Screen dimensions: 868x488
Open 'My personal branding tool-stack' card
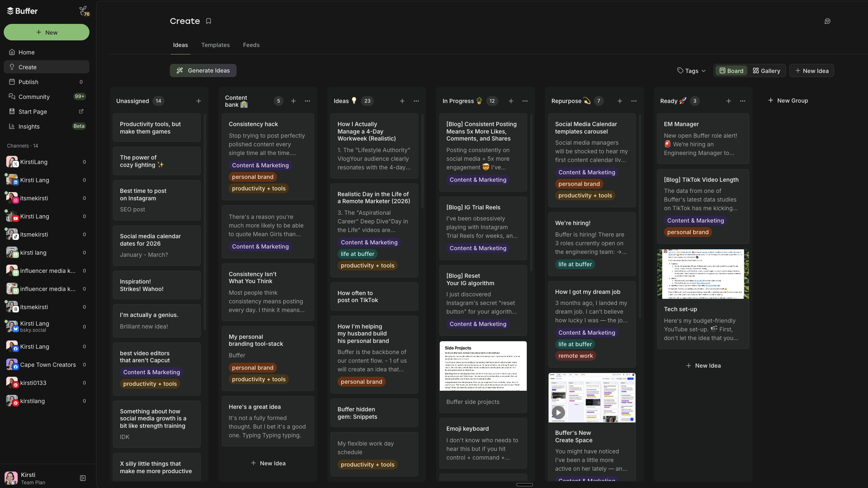tap(268, 359)
